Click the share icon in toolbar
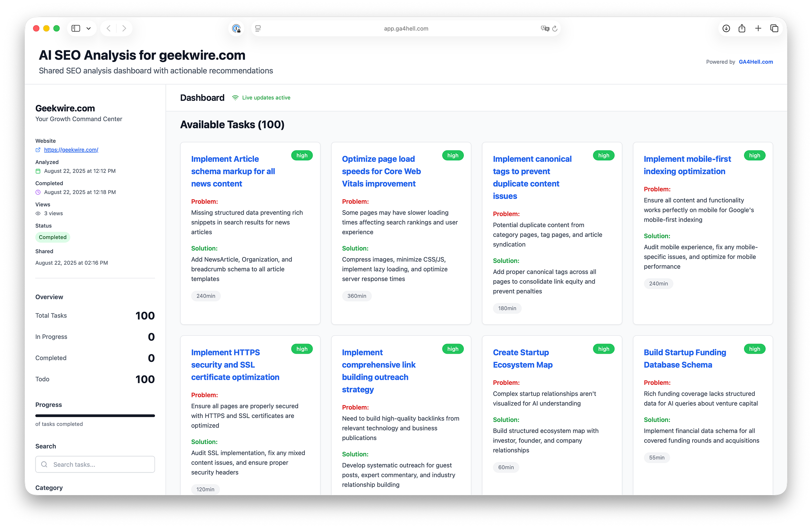This screenshot has width=812, height=528. 742,28
